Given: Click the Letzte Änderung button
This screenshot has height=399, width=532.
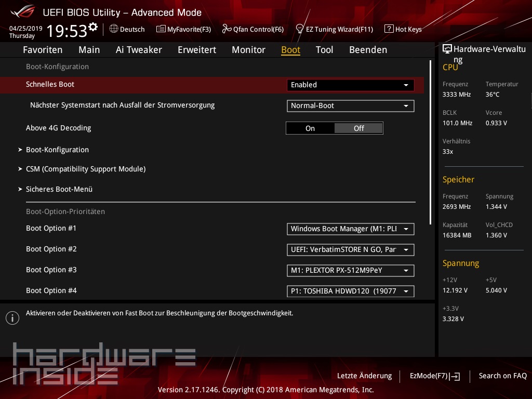Looking at the screenshot, I should tap(364, 376).
